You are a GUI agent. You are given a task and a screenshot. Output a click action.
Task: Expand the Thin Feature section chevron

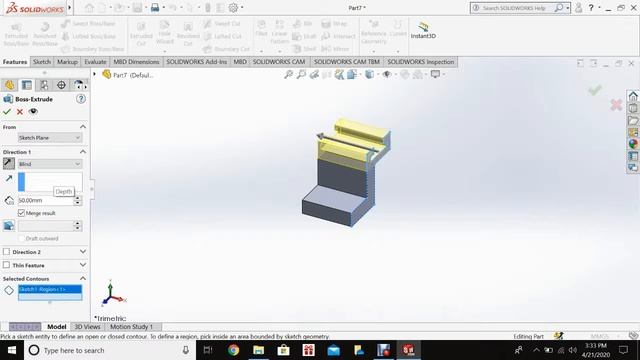coord(83,265)
